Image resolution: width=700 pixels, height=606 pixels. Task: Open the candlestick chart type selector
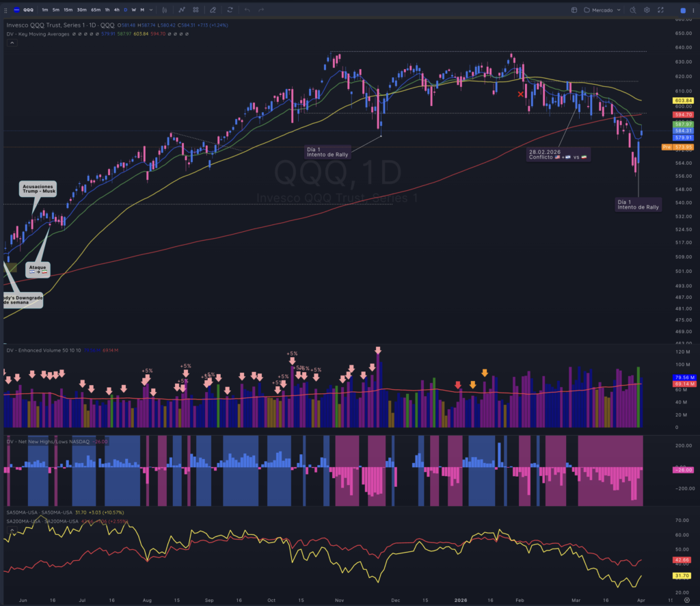[x=165, y=10]
